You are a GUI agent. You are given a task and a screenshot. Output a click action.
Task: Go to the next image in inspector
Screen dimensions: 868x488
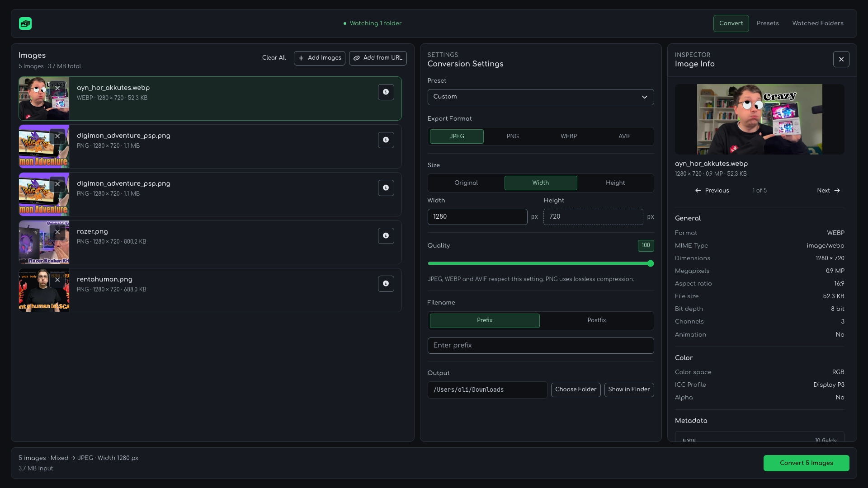coord(828,191)
